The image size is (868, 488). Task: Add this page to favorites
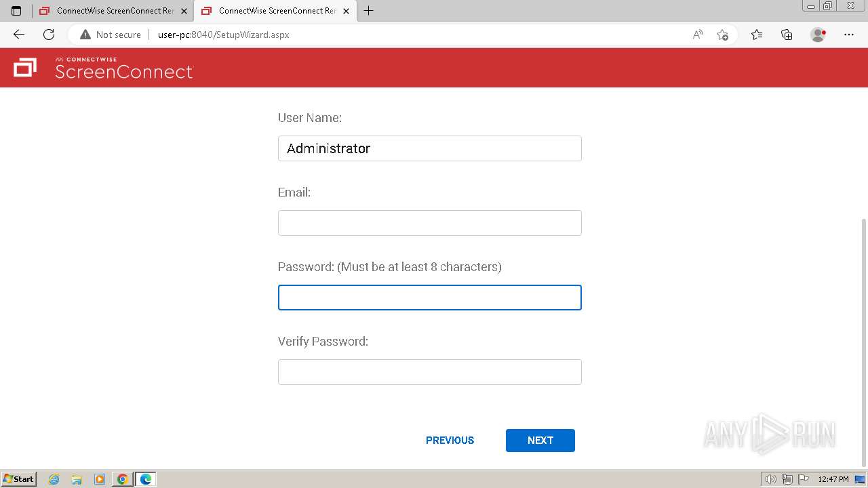[x=722, y=35]
